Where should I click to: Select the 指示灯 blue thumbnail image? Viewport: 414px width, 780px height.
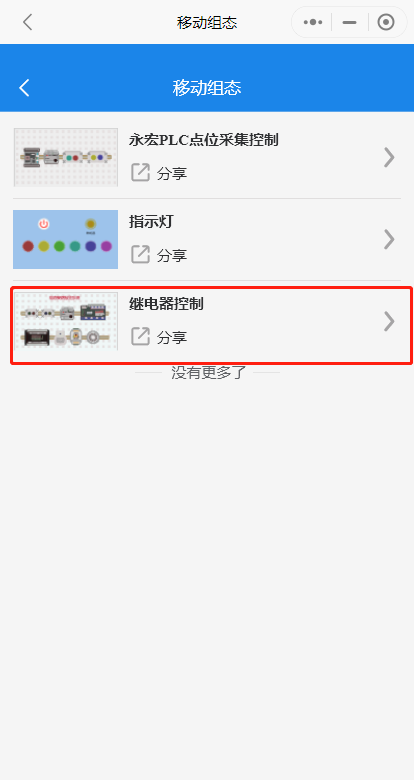(x=66, y=239)
